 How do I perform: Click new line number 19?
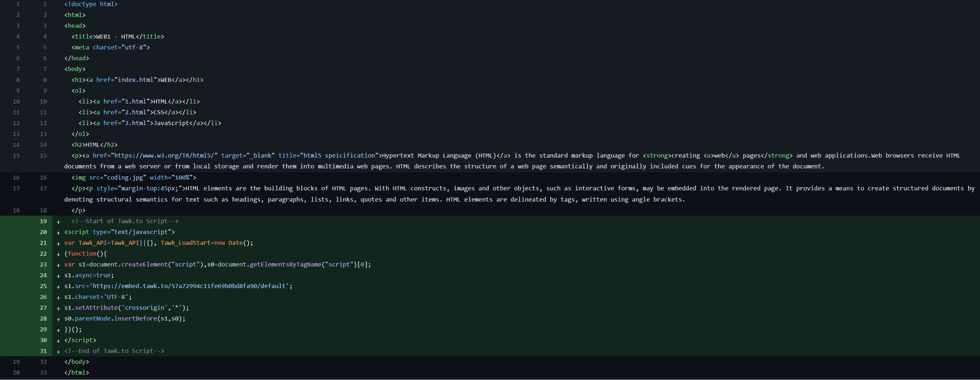(x=43, y=221)
